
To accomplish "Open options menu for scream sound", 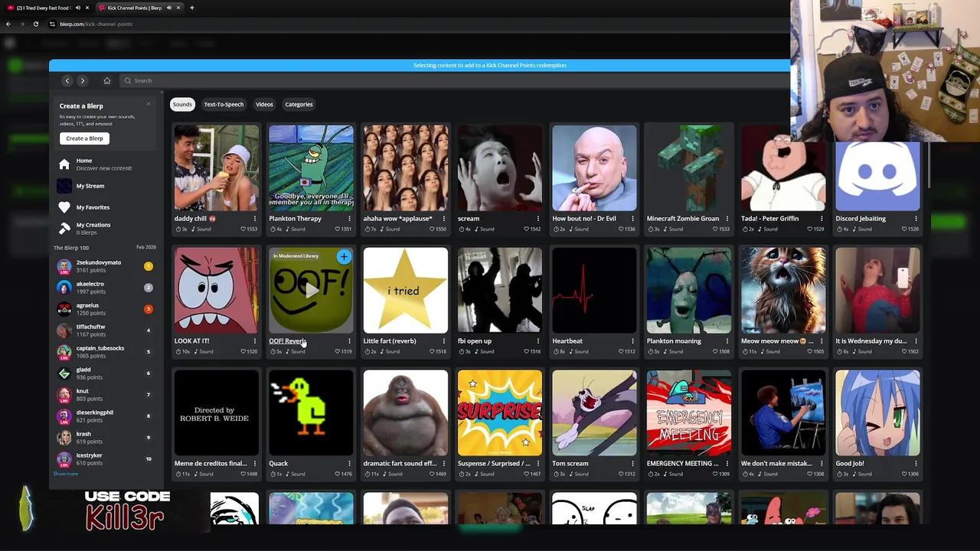I will pos(538,219).
